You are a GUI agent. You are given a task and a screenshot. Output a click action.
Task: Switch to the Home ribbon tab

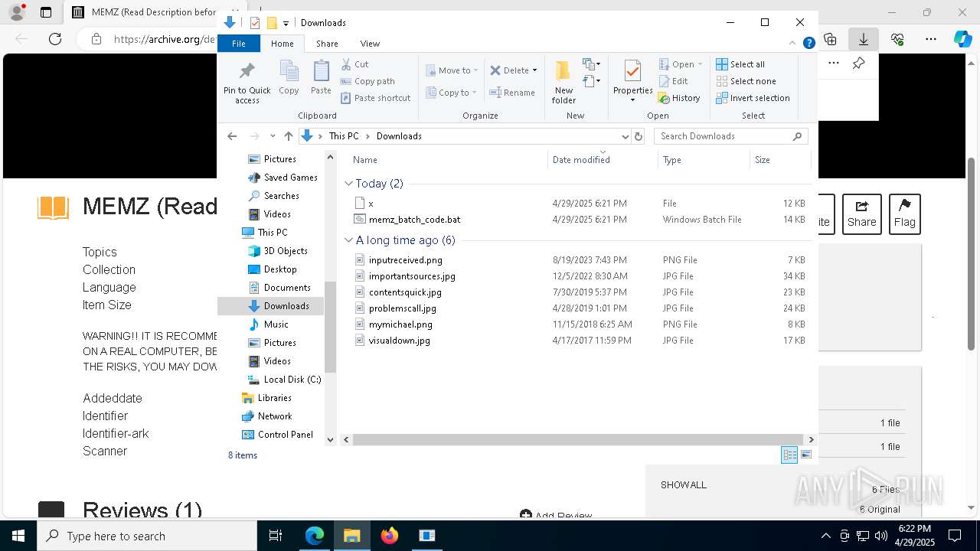282,44
